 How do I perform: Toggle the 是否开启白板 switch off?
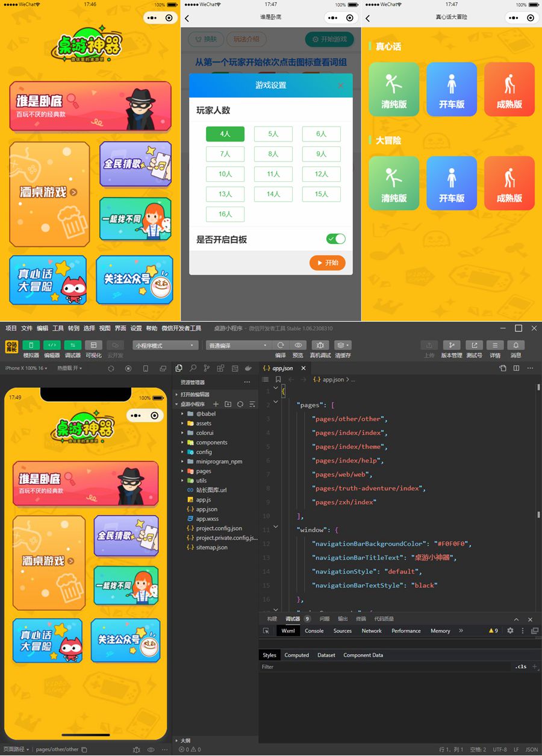[x=336, y=239]
